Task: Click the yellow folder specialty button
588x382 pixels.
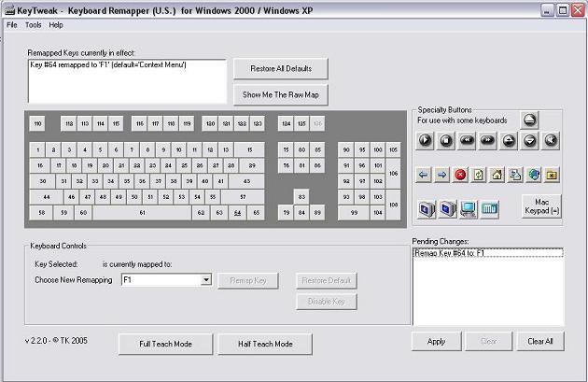Action: click(552, 175)
